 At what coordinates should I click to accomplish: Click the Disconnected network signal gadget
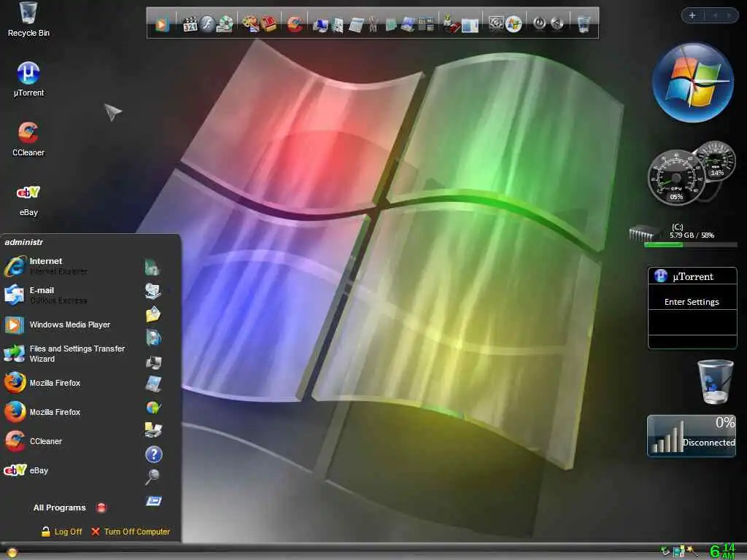(x=692, y=436)
